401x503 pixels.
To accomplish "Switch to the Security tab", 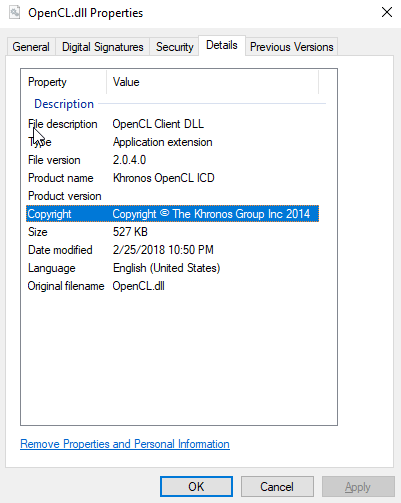I will [x=175, y=47].
